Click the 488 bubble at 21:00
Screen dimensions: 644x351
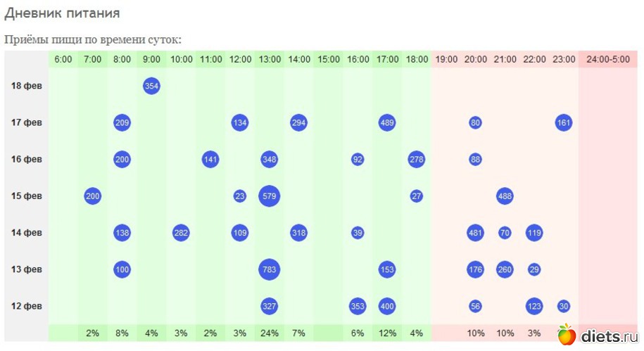tap(504, 196)
